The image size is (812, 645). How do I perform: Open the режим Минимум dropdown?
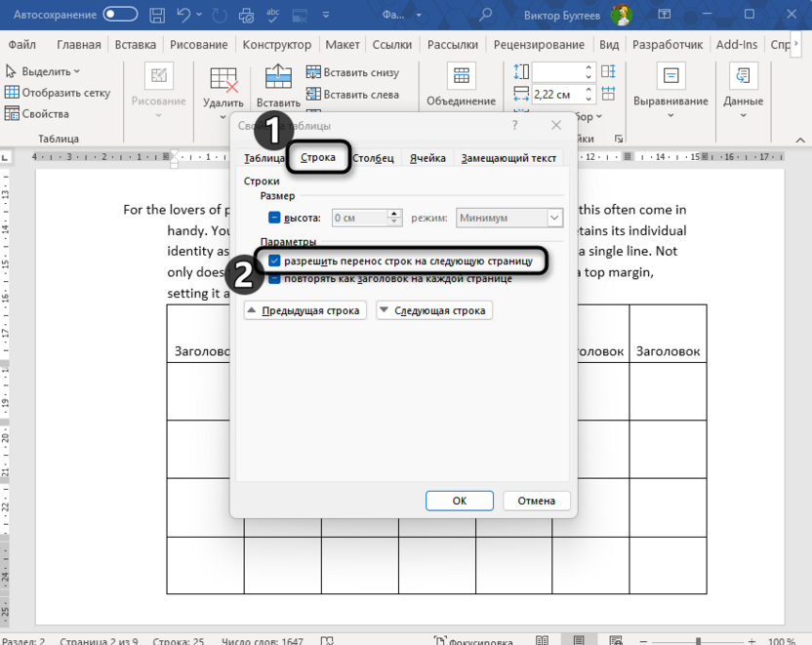coord(509,218)
